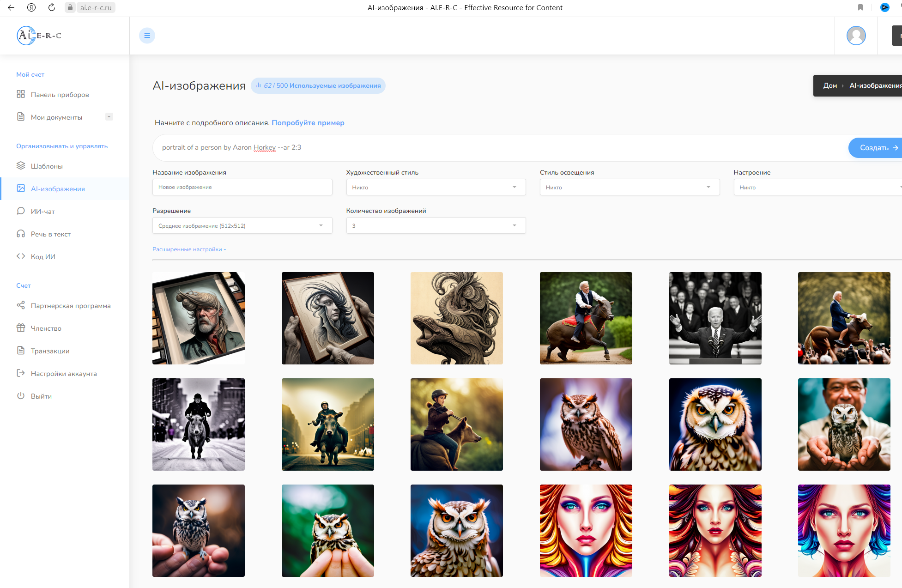Click the Попробуйте пример link
Image resolution: width=902 pixels, height=588 pixels.
click(308, 123)
